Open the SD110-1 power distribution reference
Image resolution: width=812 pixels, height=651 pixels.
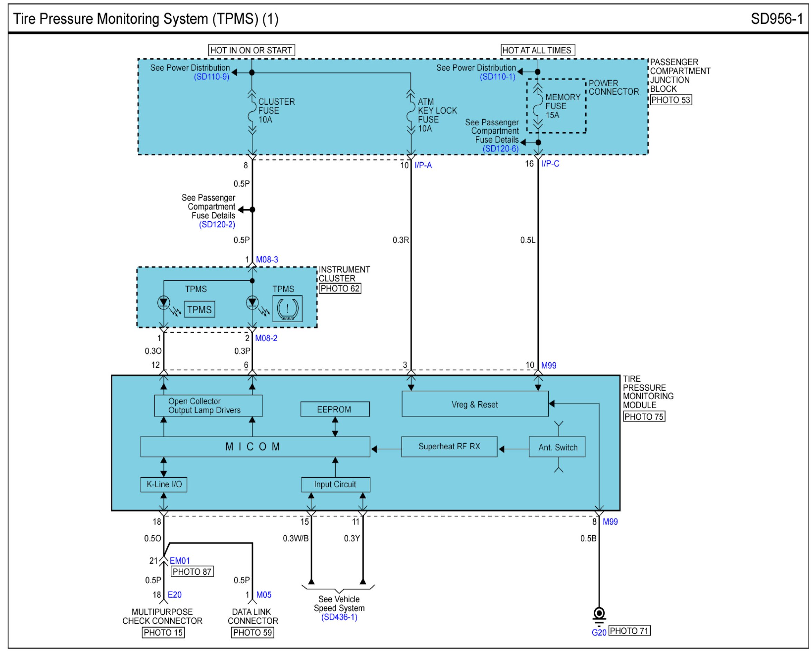coord(497,77)
